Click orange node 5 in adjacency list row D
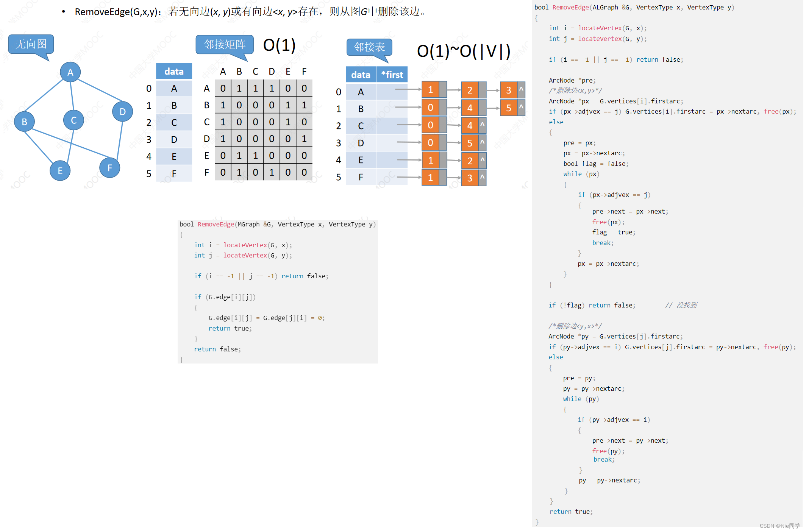 click(470, 143)
